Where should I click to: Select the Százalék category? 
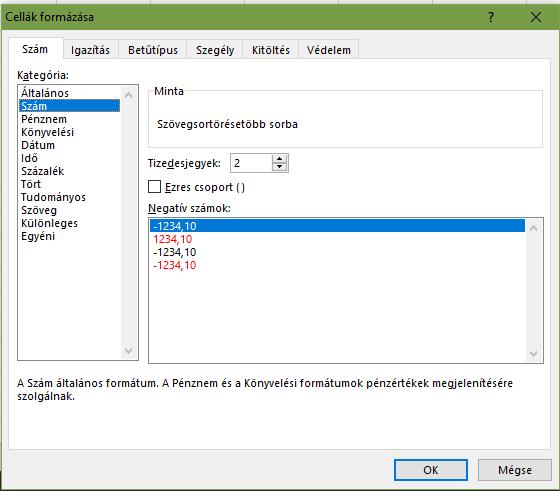click(x=70, y=171)
